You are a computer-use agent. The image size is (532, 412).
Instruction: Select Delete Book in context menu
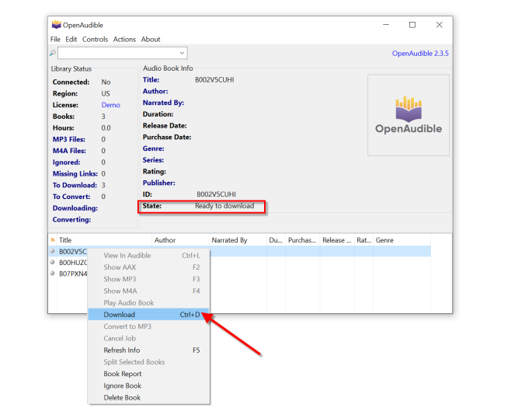148,398
